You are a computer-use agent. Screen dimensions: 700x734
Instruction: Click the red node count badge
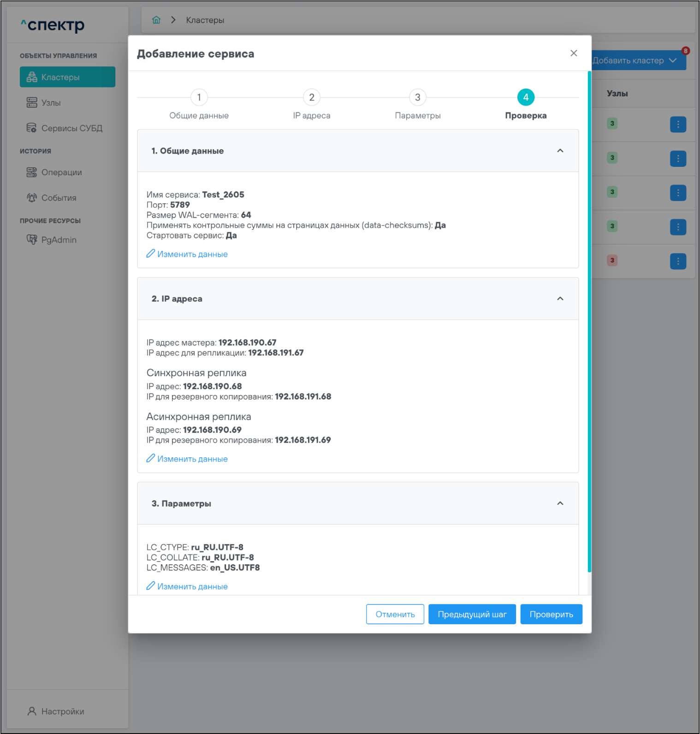[612, 260]
